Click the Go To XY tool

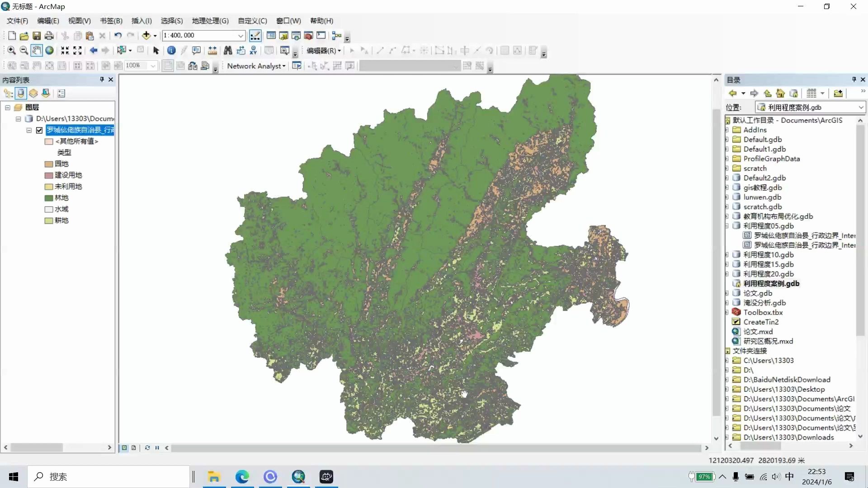pos(254,51)
